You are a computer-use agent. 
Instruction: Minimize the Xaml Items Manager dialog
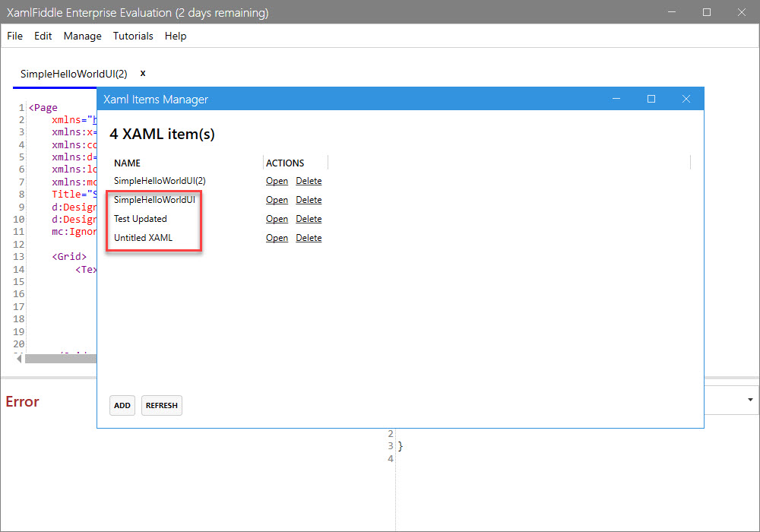(x=616, y=99)
